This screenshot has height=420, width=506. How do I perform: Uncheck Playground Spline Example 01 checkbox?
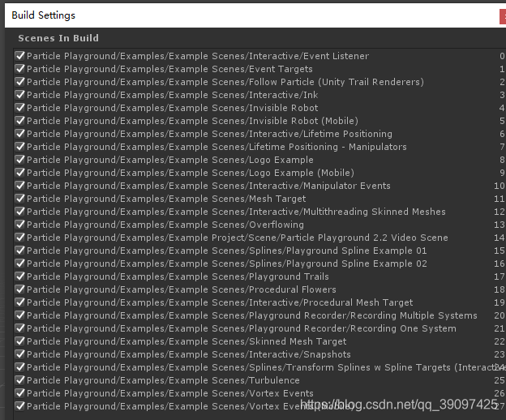pyautogui.click(x=20, y=251)
